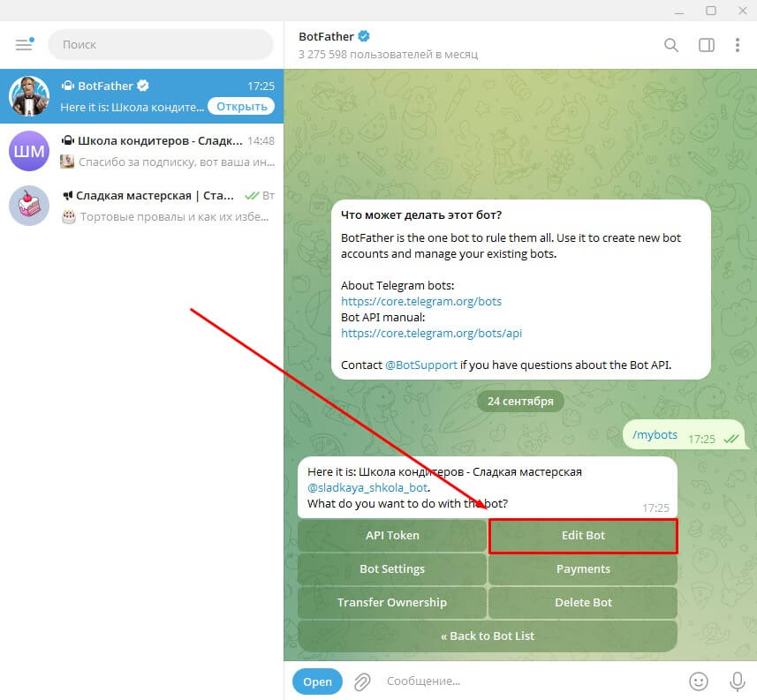Go Back to Bot List
Image resolution: width=757 pixels, height=700 pixels.
(x=488, y=636)
